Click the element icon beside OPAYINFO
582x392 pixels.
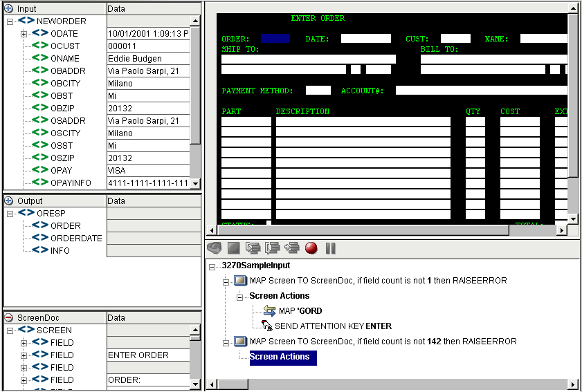coord(40,183)
